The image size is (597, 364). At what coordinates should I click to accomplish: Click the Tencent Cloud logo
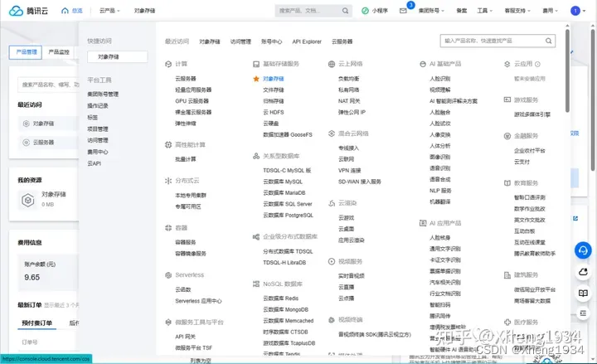pyautogui.click(x=28, y=11)
